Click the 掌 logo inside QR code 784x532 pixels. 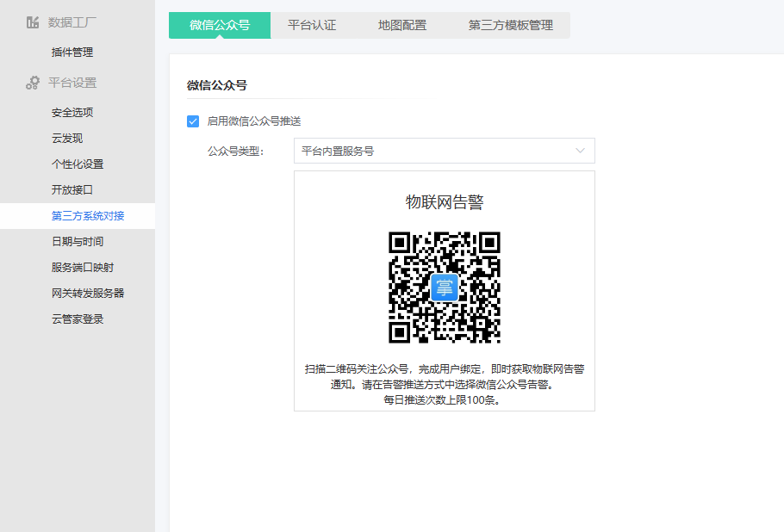[x=445, y=288]
